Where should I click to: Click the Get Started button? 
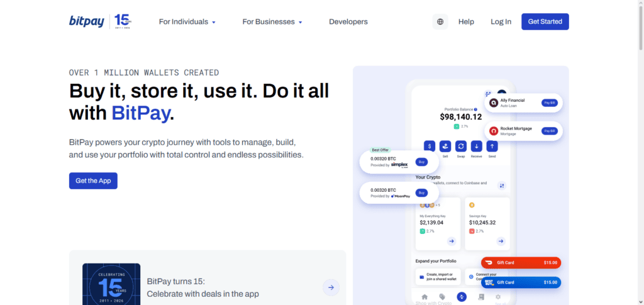click(545, 22)
